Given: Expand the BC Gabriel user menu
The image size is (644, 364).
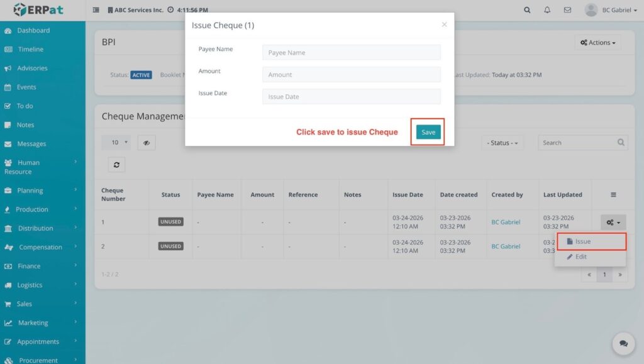Looking at the screenshot, I should click(611, 10).
